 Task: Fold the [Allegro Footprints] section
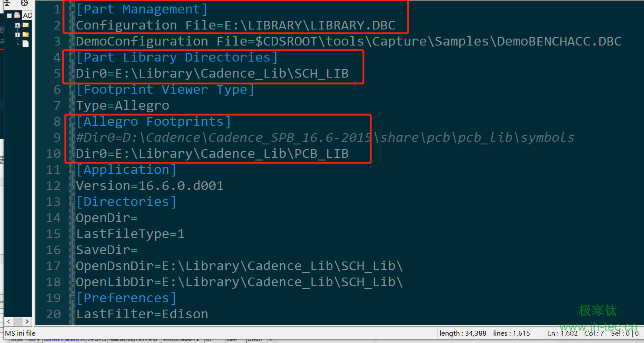point(72,121)
